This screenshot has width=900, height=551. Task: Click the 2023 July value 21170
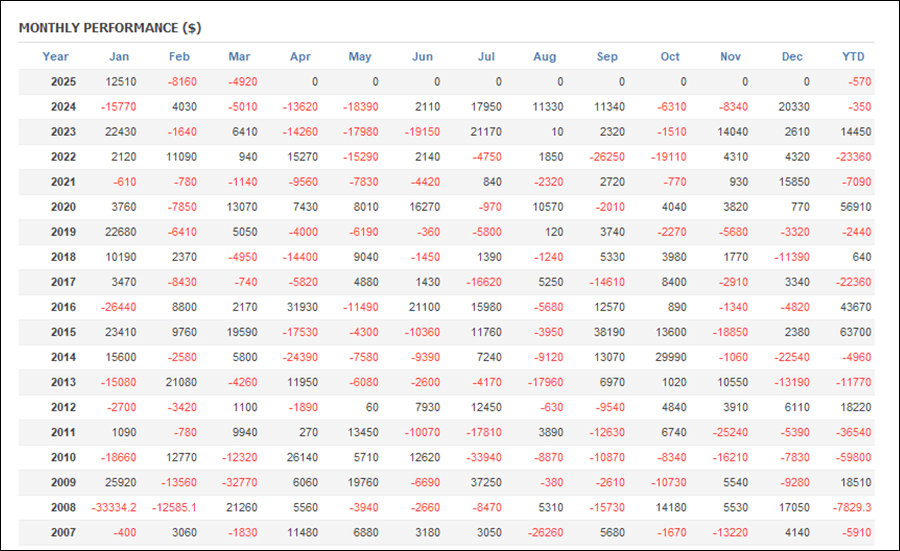pyautogui.click(x=486, y=131)
